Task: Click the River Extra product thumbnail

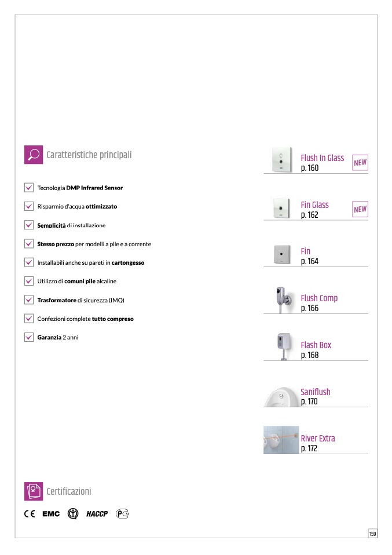Action: point(281,440)
